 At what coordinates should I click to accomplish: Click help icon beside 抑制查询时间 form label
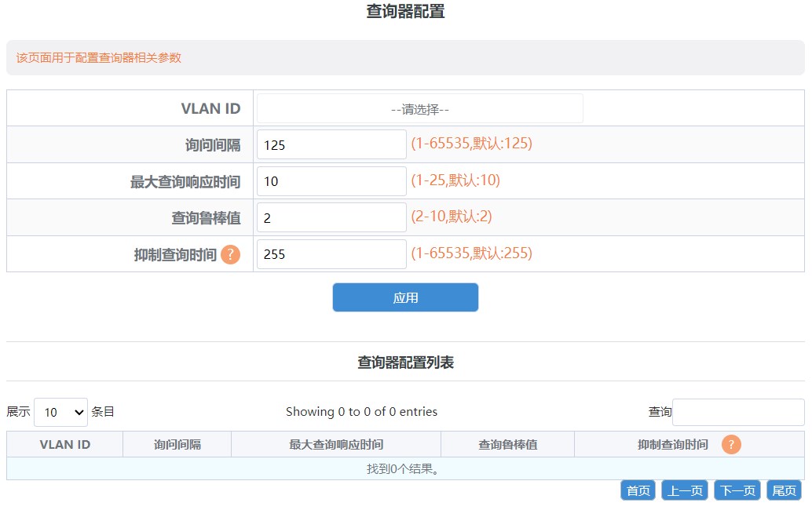coord(230,254)
